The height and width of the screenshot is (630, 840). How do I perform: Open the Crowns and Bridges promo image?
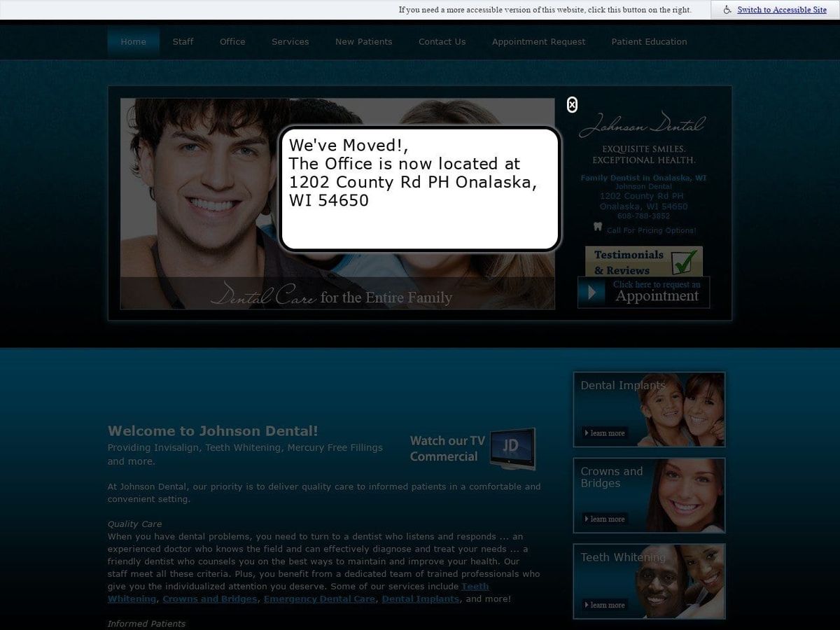tap(649, 496)
